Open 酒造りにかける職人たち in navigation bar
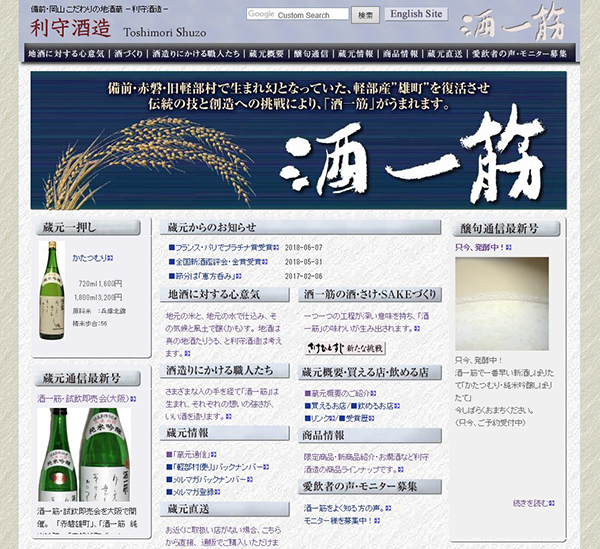 click(196, 54)
